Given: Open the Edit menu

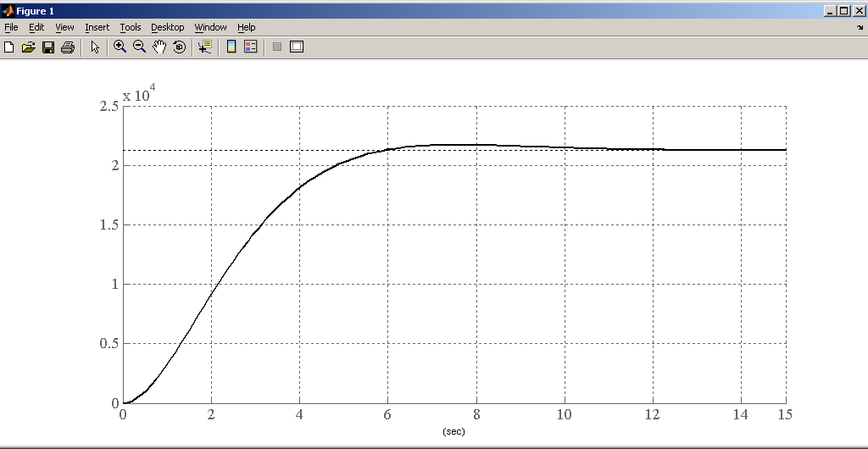Looking at the screenshot, I should coord(36,27).
